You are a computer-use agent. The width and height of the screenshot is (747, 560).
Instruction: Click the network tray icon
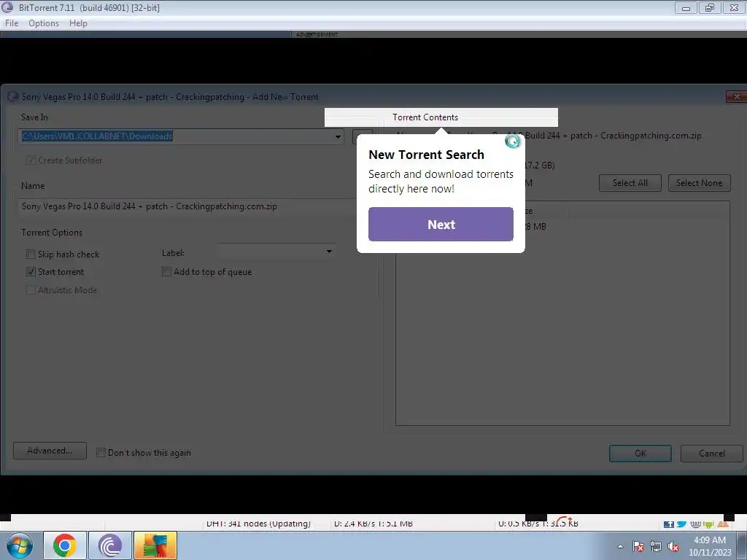pos(656,546)
